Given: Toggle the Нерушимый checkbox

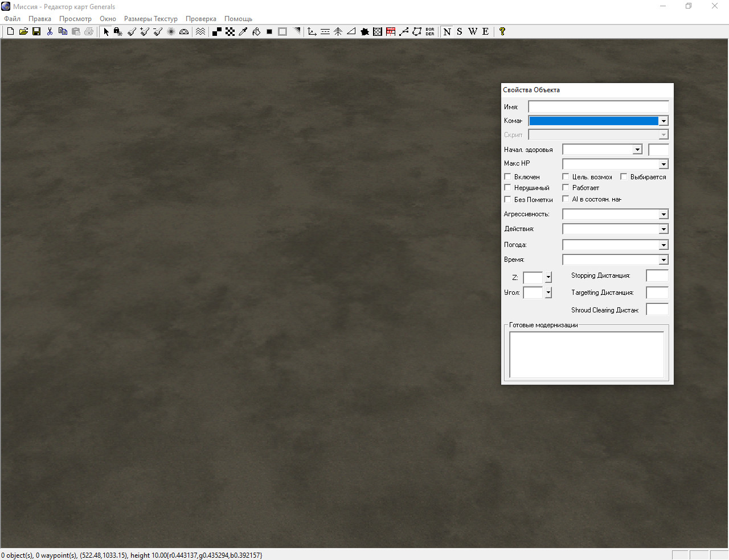Looking at the screenshot, I should click(x=508, y=188).
